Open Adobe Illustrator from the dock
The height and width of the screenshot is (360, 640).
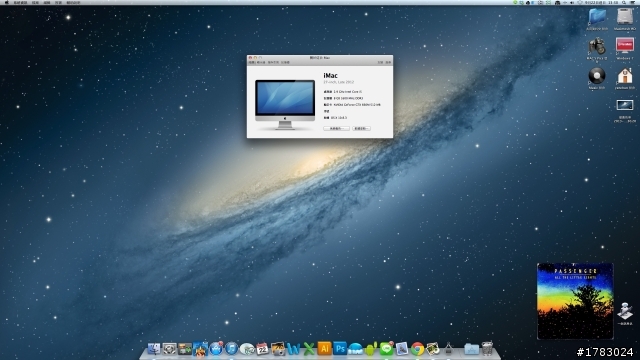[324, 349]
